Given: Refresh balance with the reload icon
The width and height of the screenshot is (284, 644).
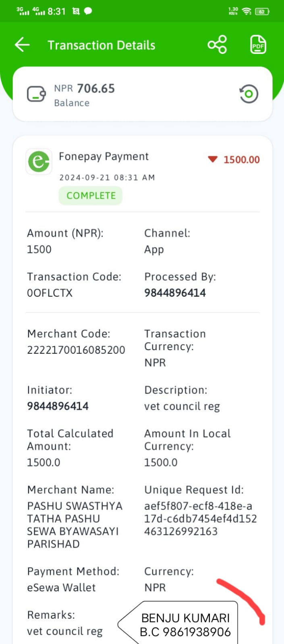Looking at the screenshot, I should pos(249,94).
